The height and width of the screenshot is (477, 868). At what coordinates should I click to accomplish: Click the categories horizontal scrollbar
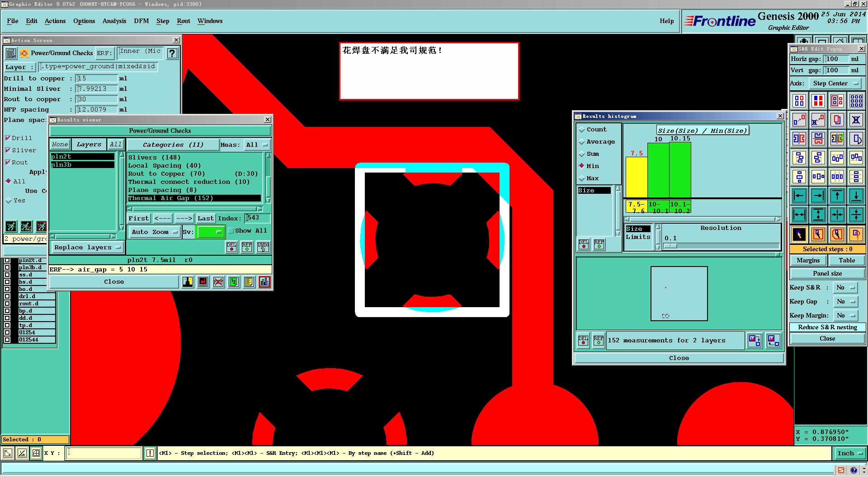(x=195, y=209)
